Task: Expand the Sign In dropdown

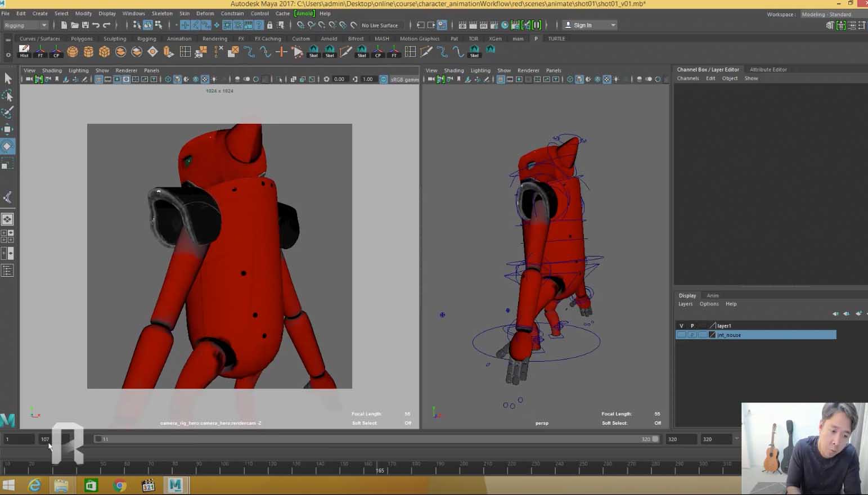Action: tap(613, 25)
